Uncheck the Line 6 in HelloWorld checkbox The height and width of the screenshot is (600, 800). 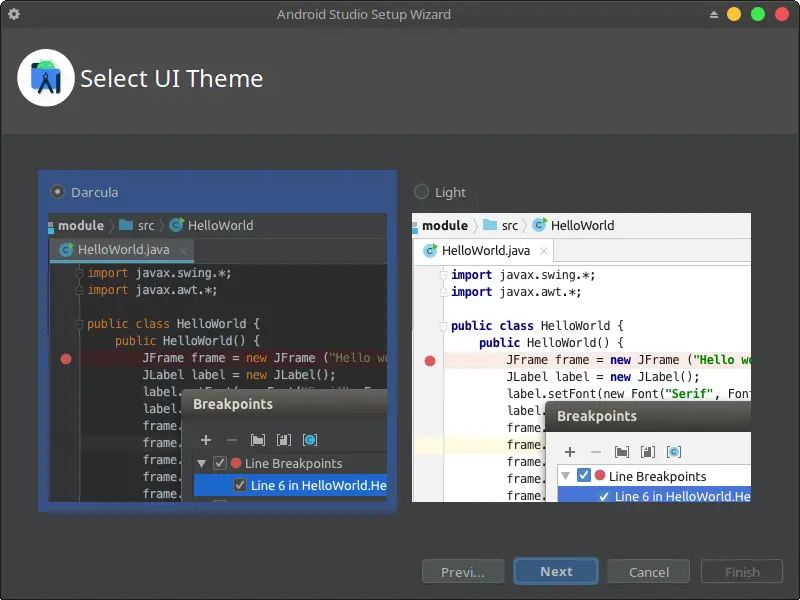(240, 485)
